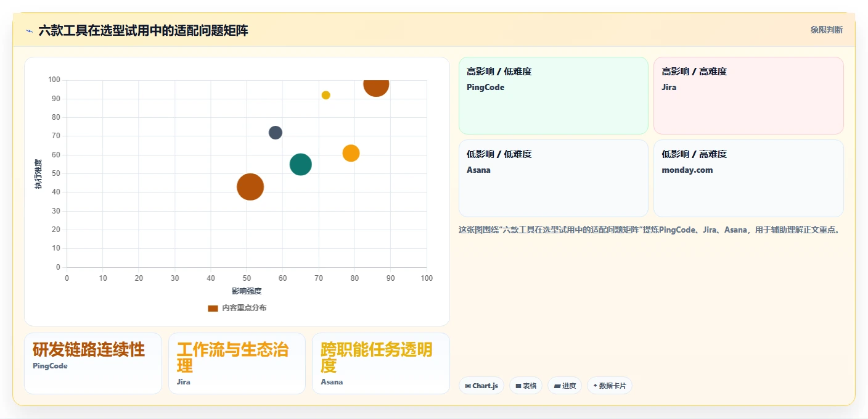Viewport: 868px width, 419px height.
Task: Click Asana under 跨职能任务透明度
Action: [332, 382]
